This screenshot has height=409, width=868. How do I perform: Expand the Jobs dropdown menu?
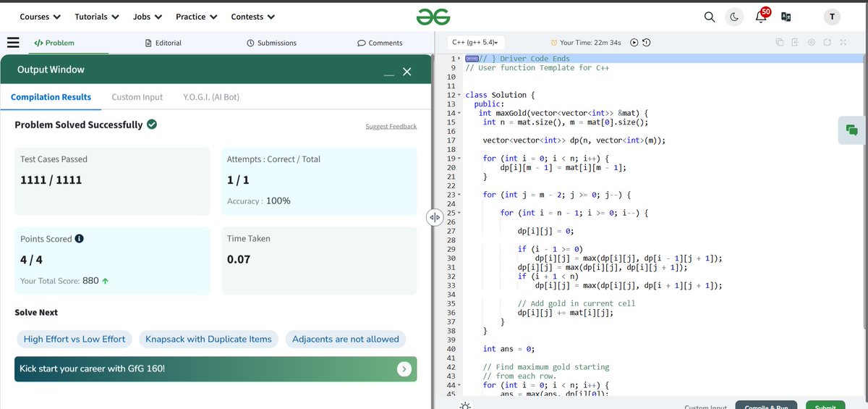tap(147, 17)
